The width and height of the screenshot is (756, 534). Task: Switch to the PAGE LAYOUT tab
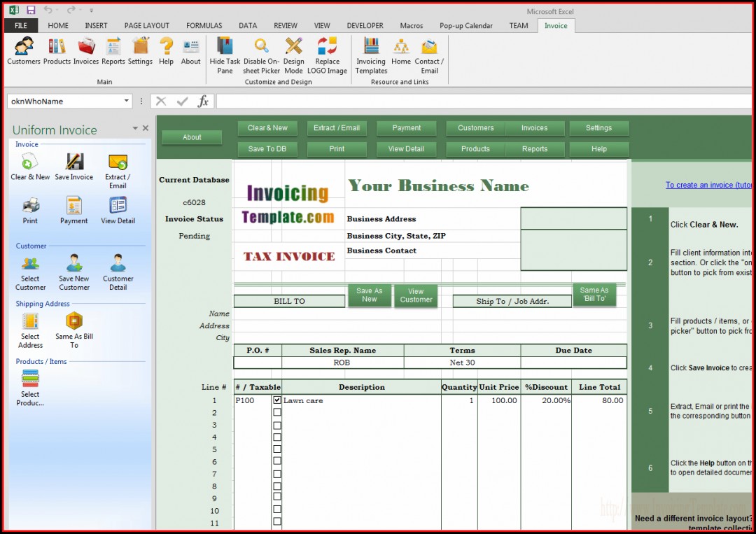[x=146, y=26]
